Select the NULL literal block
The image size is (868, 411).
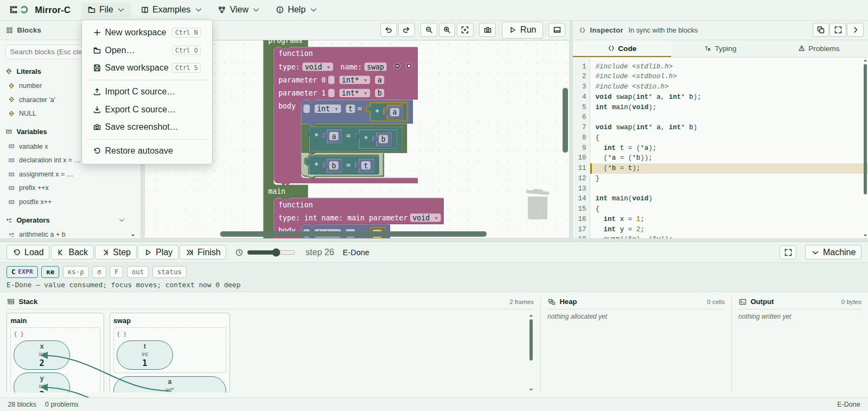[x=28, y=113]
